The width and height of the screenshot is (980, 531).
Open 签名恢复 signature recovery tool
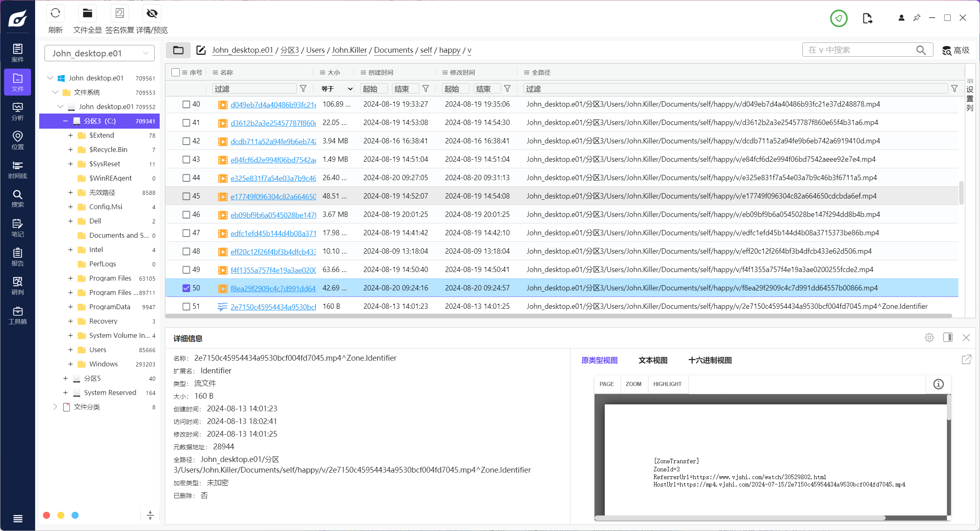click(x=120, y=14)
